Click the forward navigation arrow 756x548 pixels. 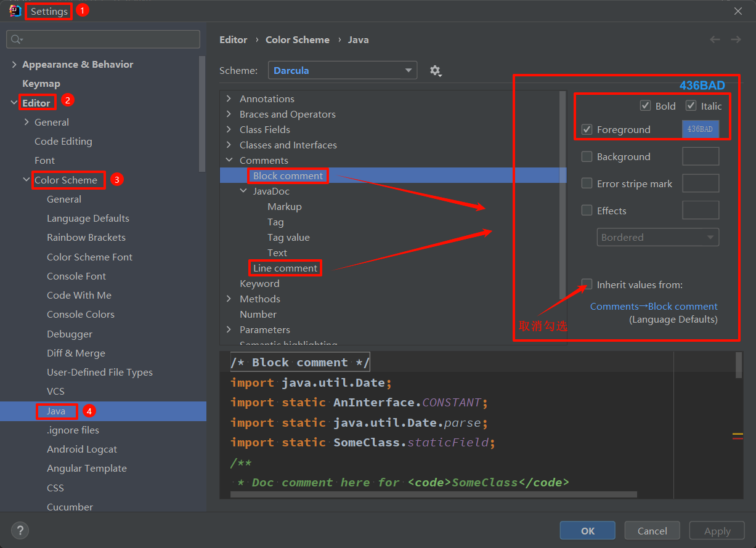tap(736, 39)
